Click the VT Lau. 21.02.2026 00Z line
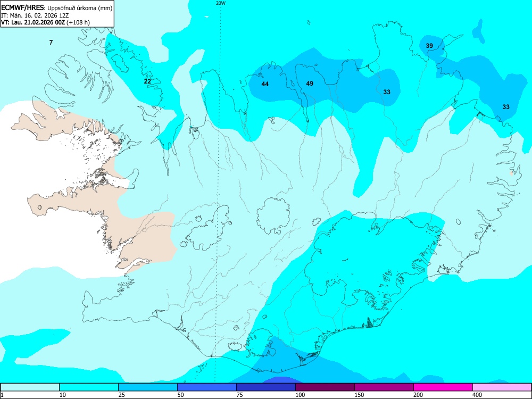 click(x=45, y=22)
